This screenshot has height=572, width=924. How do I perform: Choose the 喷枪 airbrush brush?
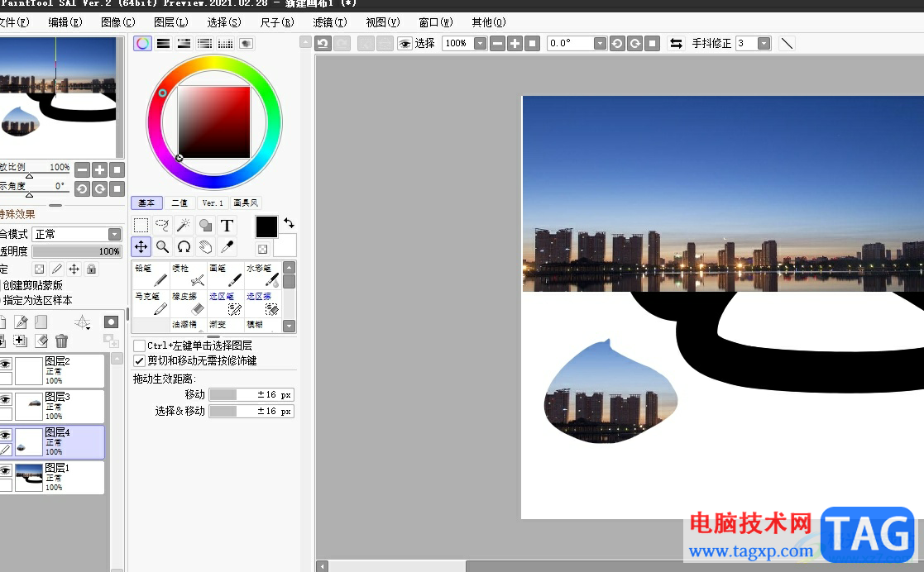188,275
